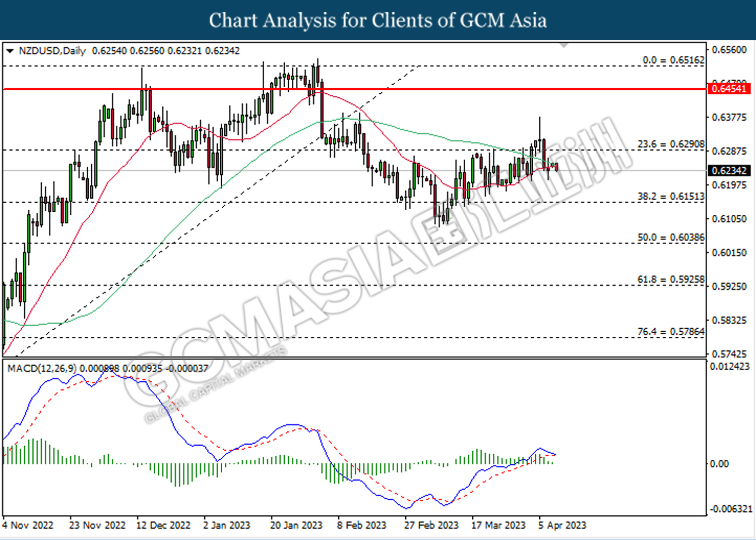The width and height of the screenshot is (756, 540).
Task: Click the Fibonacci label 0.0 = 0.65162
Action: (x=673, y=60)
